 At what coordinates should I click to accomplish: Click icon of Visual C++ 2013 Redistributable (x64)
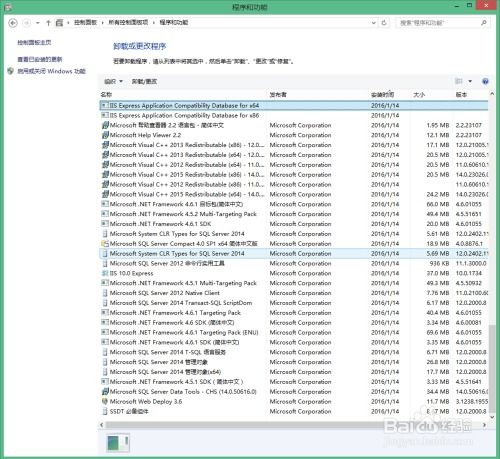[x=105, y=155]
